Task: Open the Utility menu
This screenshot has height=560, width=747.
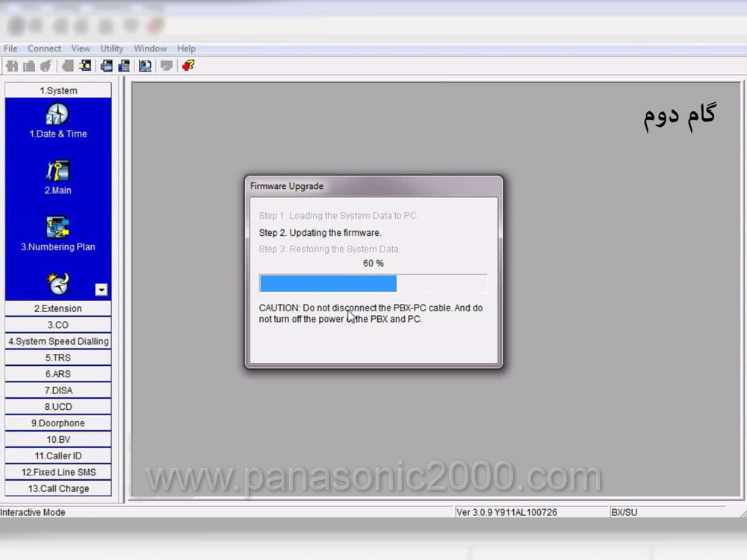Action: tap(112, 49)
